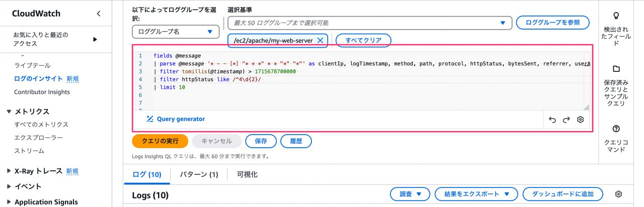Click the query editor resize handle corner
Image resolution: width=644 pixels, height=207 pixels.
[x=586, y=107]
